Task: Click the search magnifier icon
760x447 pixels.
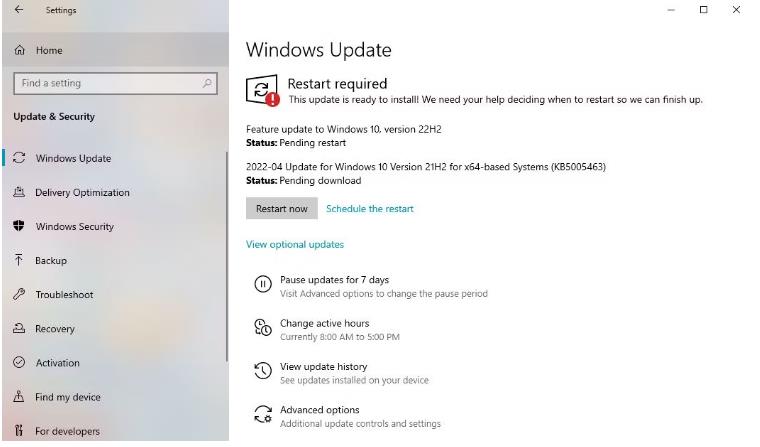Action: 207,83
